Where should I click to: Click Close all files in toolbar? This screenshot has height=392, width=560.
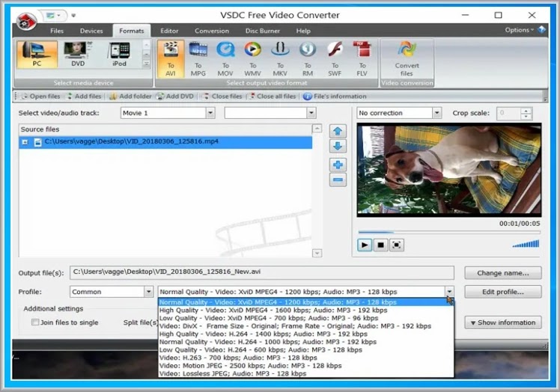pos(273,96)
